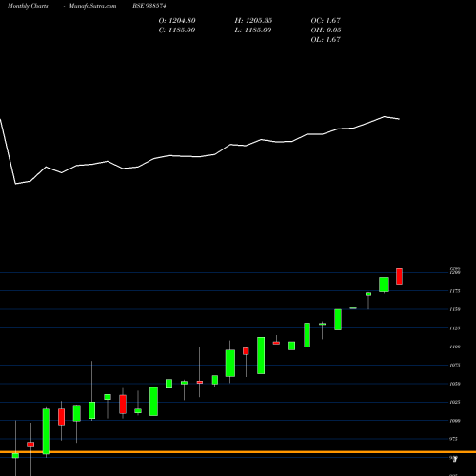Click the 975 price axis label
The width and height of the screenshot is (476, 476).
pyautogui.click(x=454, y=439)
